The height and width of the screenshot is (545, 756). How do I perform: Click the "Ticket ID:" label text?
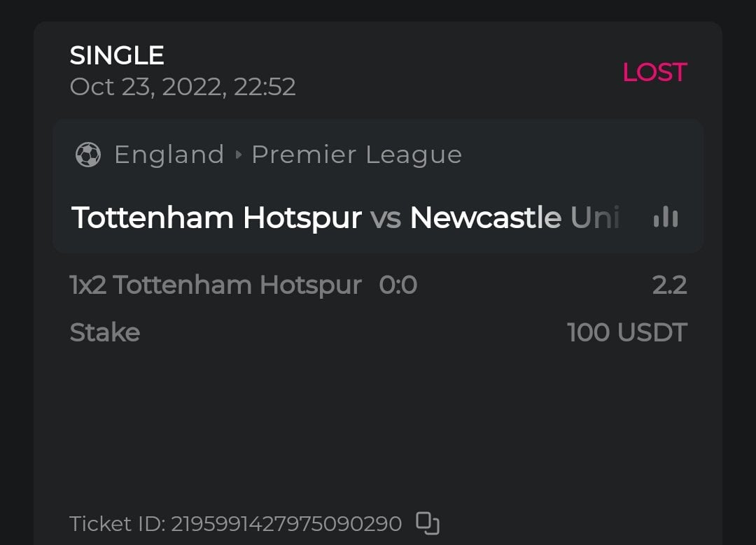117,523
